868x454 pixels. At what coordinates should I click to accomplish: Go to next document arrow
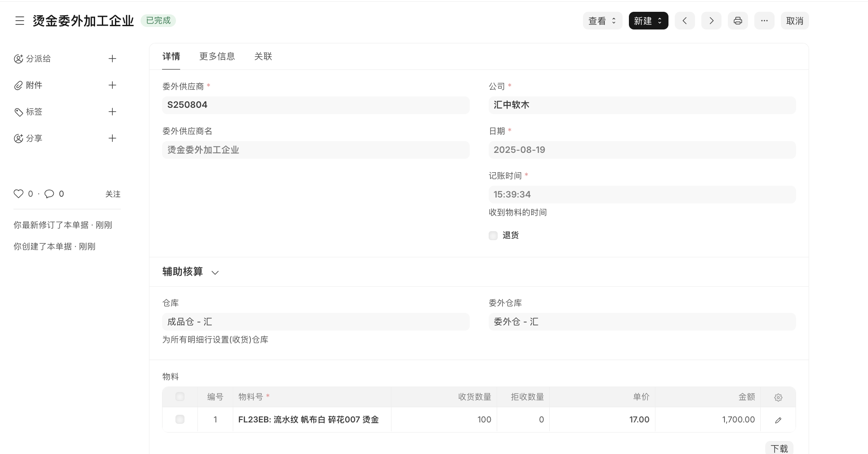[x=711, y=21]
